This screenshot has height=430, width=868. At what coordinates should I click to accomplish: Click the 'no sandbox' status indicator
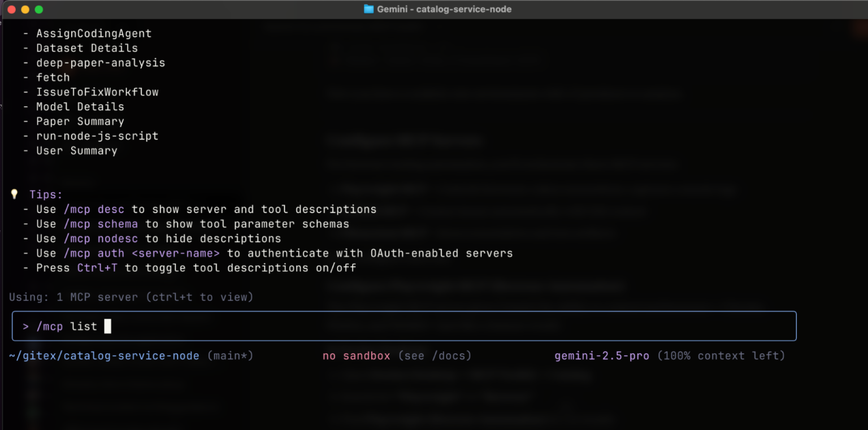356,355
